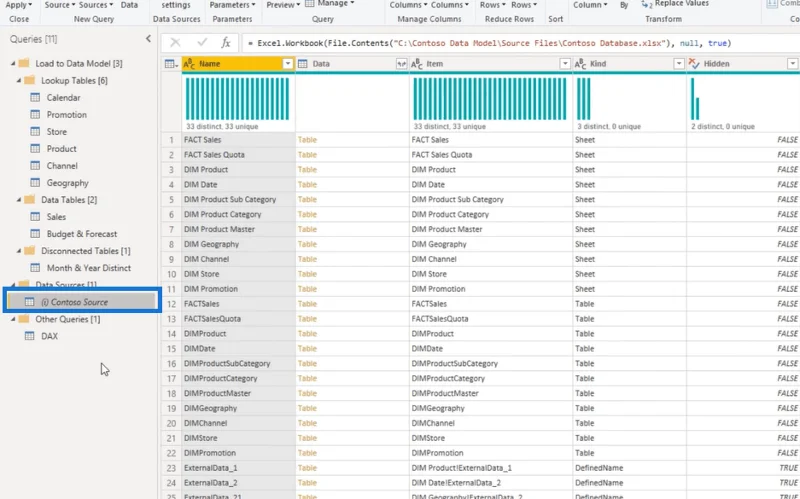
Task: Expand the Data column with its double-arrow icon
Action: click(402, 64)
